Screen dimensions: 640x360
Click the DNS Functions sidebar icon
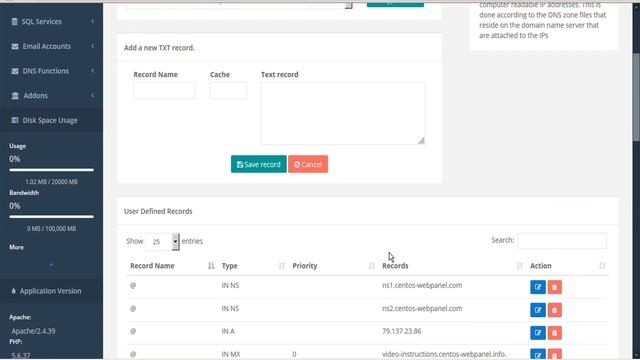point(15,71)
